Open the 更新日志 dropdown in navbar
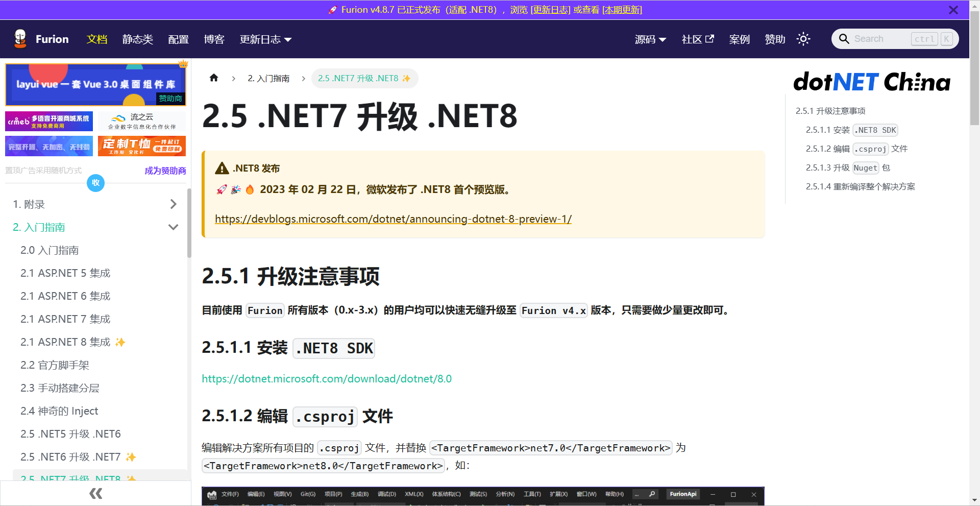 point(265,39)
